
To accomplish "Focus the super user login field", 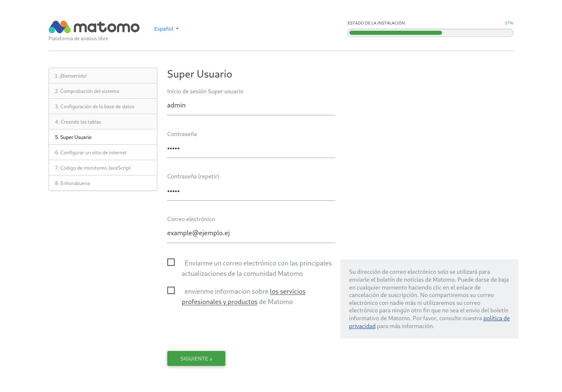I will tap(251, 105).
